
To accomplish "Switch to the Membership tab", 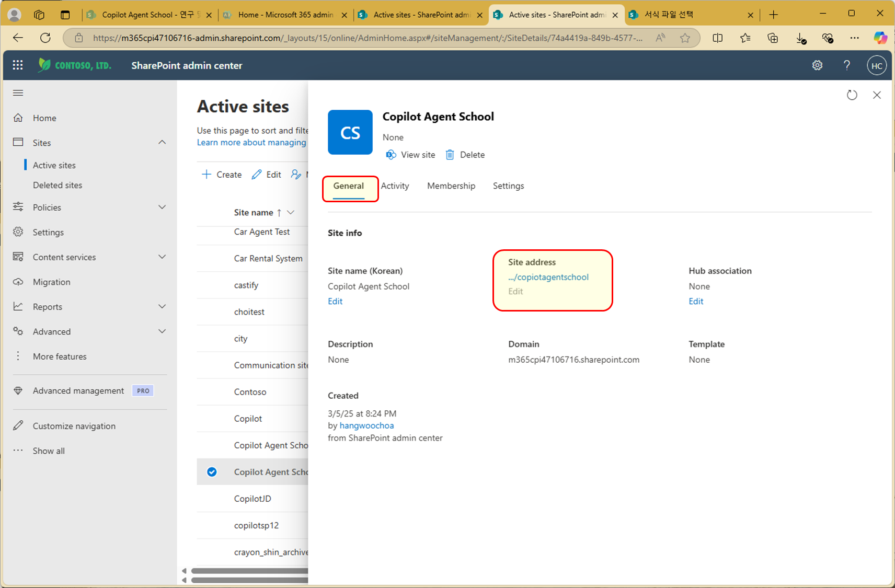I will point(451,186).
